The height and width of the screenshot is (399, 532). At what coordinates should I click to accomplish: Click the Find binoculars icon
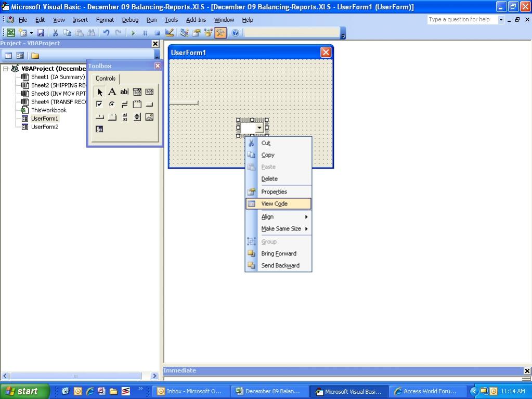(x=92, y=33)
